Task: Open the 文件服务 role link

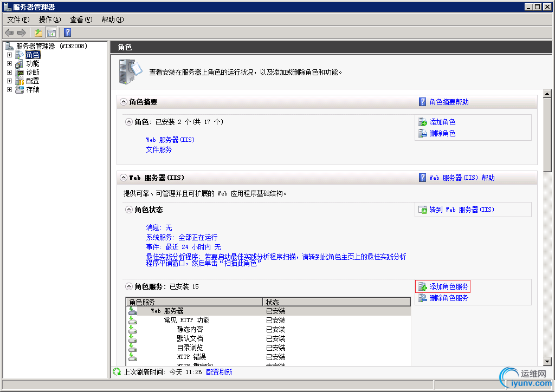Action: pyautogui.click(x=159, y=149)
